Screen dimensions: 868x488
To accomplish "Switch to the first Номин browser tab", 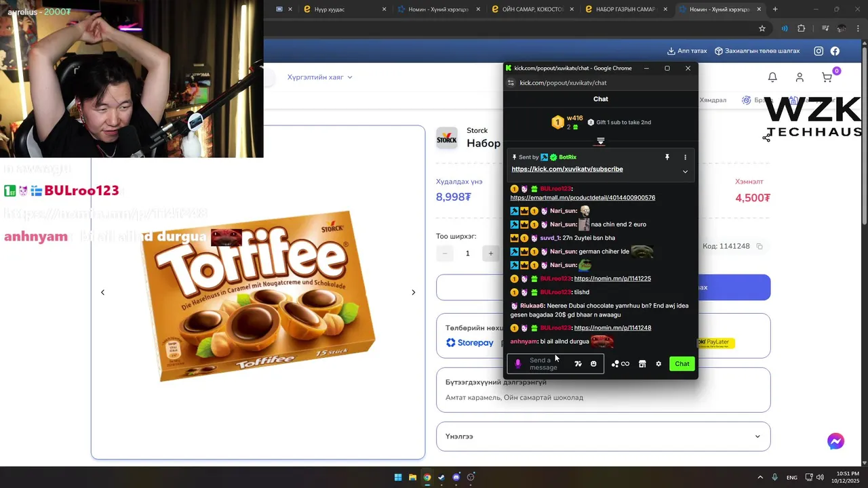I will pos(437,9).
